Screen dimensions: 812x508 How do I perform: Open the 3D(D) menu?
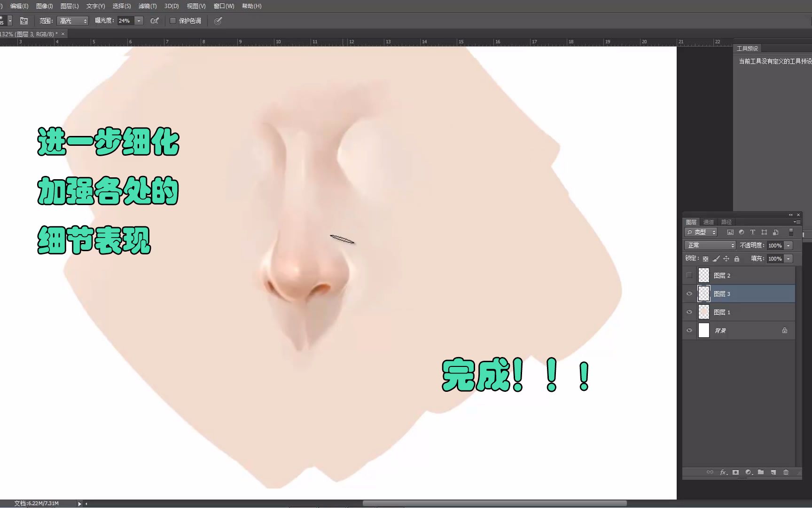tap(172, 6)
